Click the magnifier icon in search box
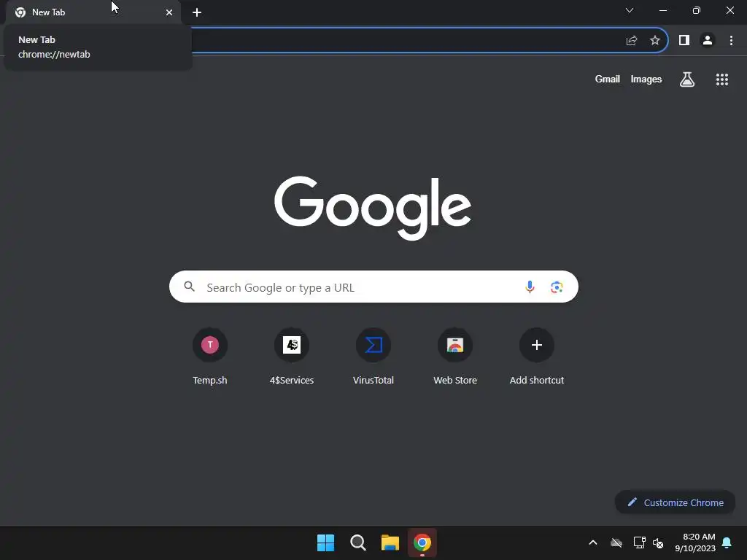The image size is (747, 560). pos(190,287)
